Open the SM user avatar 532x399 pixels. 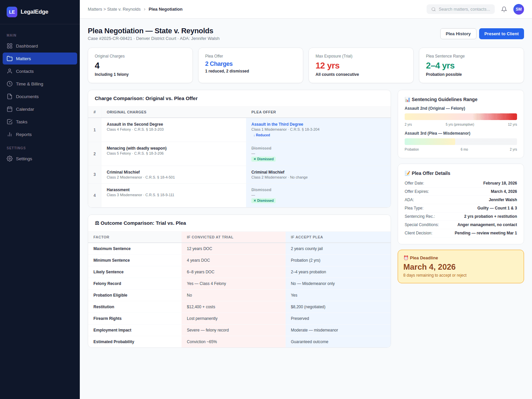(519, 9)
